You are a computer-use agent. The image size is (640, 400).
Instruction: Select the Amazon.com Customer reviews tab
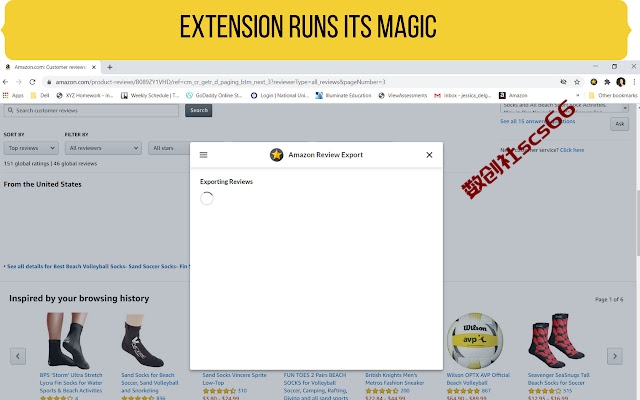tap(51, 67)
